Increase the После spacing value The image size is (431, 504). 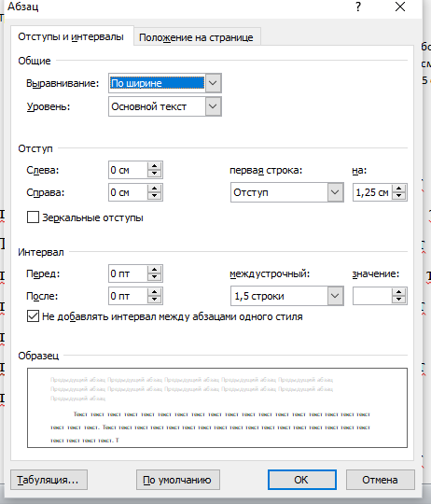(x=155, y=292)
